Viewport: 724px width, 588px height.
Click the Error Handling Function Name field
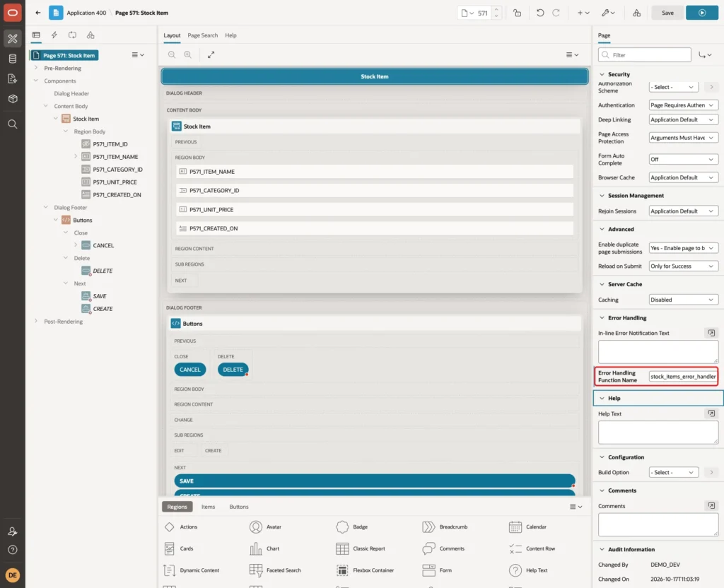(x=683, y=377)
